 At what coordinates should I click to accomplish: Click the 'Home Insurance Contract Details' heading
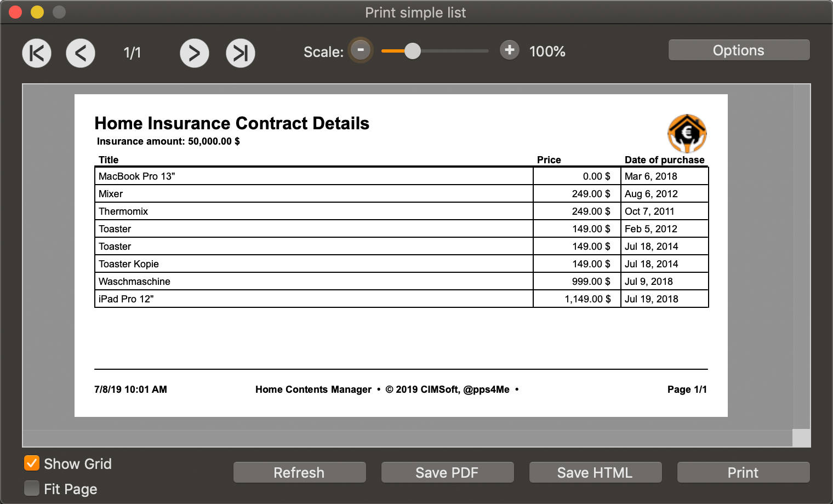(x=232, y=123)
